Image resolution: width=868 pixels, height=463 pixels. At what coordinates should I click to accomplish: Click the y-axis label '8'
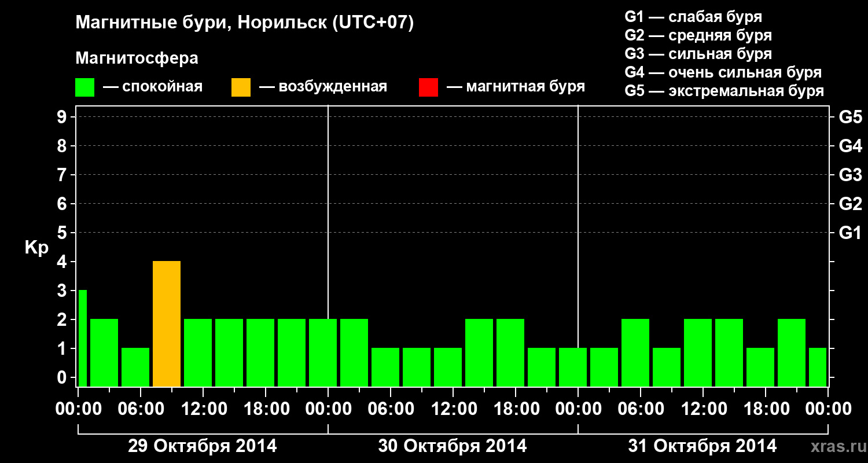click(63, 146)
